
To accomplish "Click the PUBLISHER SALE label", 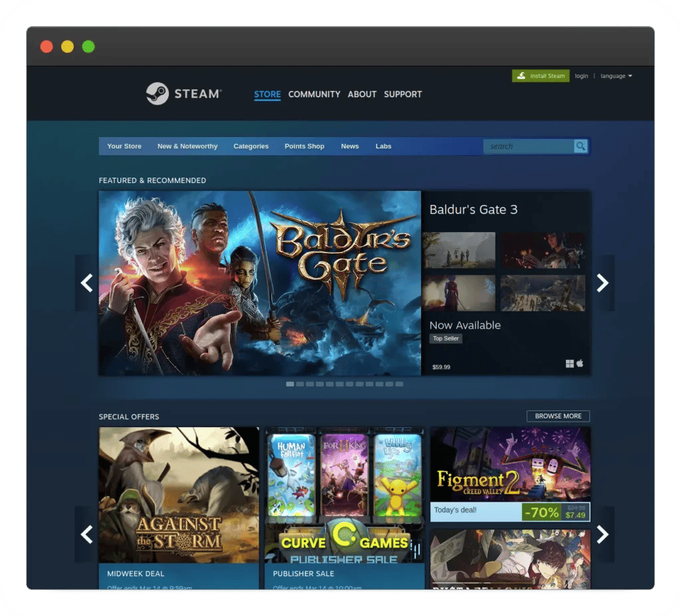I will click(x=303, y=573).
